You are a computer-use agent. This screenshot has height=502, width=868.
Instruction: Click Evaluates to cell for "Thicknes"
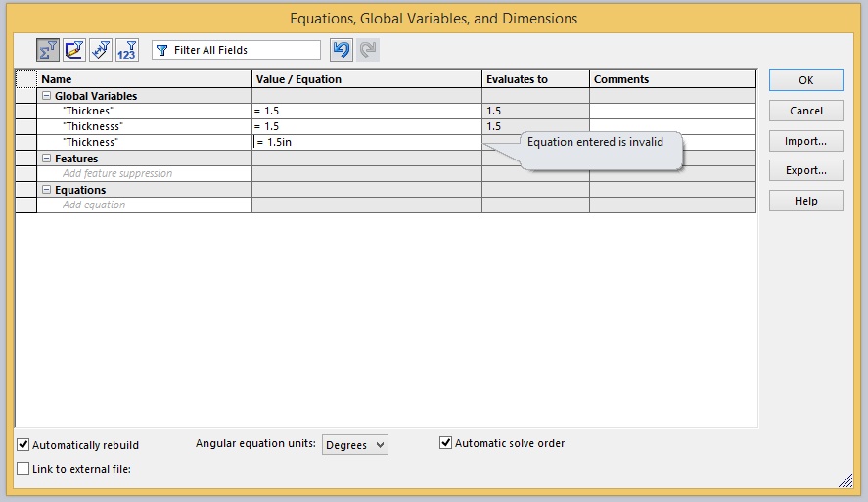(535, 111)
